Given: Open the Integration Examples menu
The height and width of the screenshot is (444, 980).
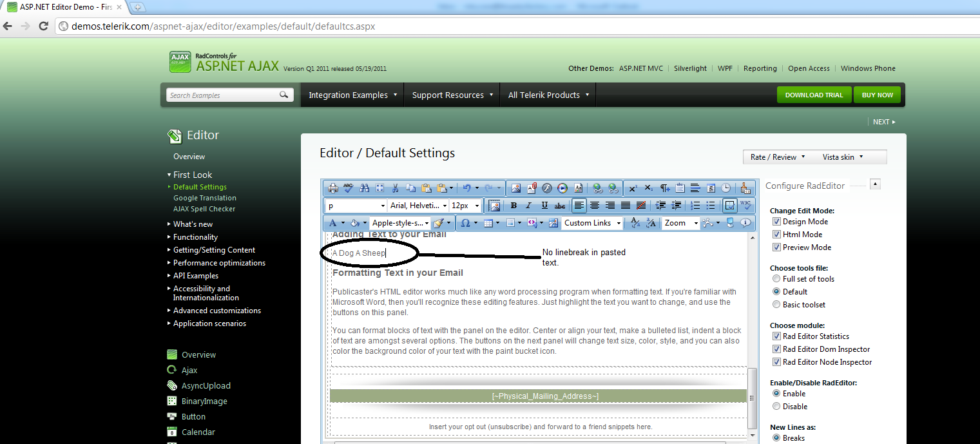Looking at the screenshot, I should coord(352,95).
